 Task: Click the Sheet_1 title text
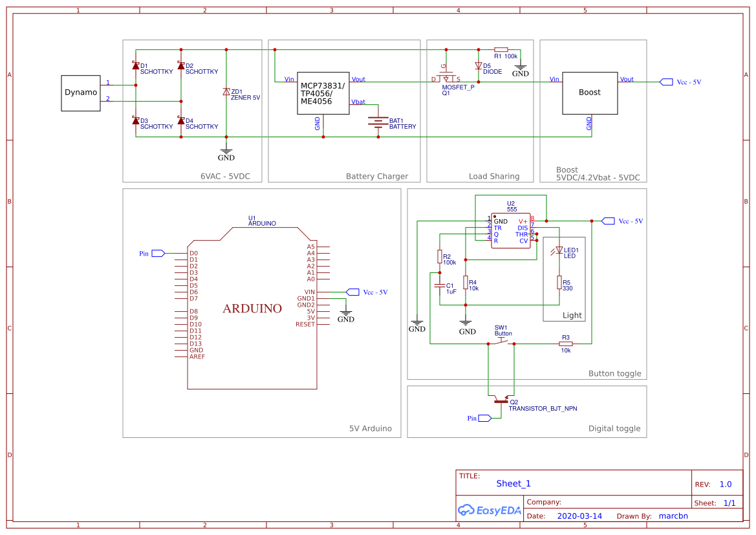513,483
